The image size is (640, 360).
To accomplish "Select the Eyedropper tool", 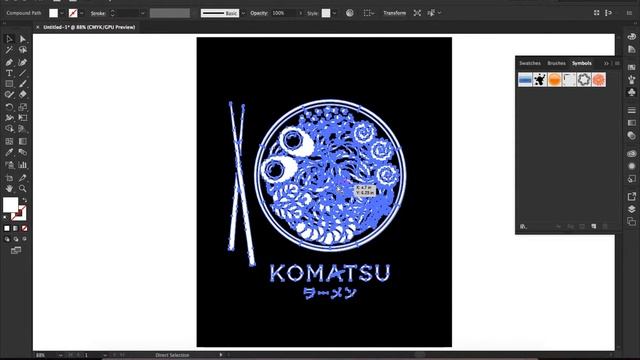I will tap(9, 152).
